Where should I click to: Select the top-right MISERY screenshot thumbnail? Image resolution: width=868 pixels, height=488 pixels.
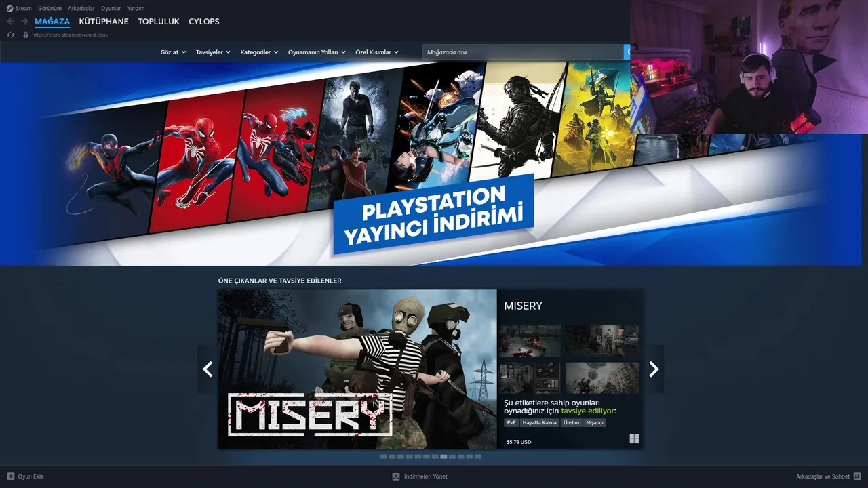pos(602,340)
